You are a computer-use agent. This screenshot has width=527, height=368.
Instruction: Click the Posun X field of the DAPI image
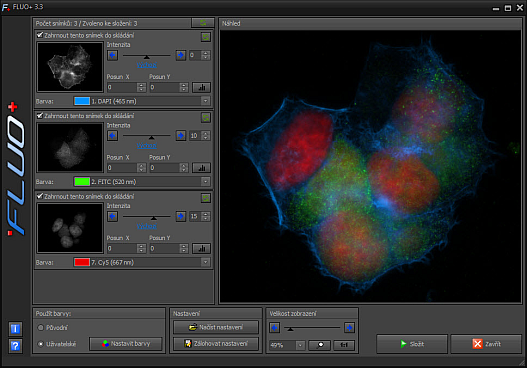(x=126, y=87)
